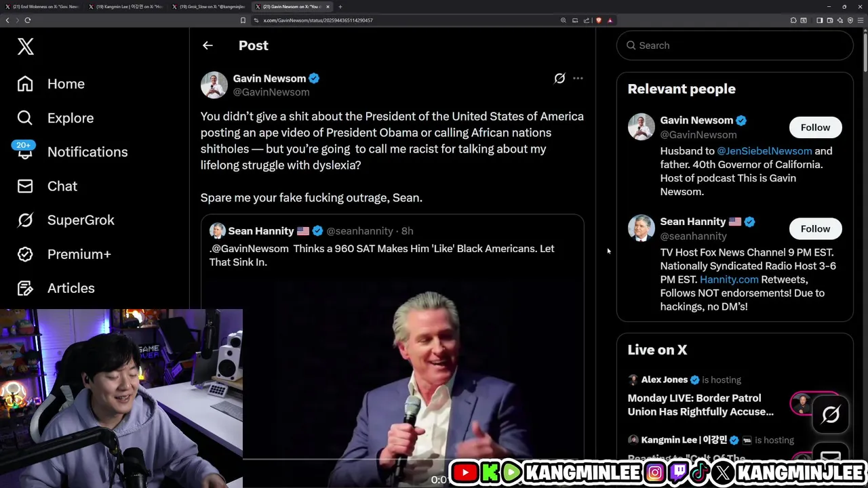This screenshot has width=868, height=488.
Task: Click Sean Hannity name in Relevant people
Action: (x=692, y=222)
